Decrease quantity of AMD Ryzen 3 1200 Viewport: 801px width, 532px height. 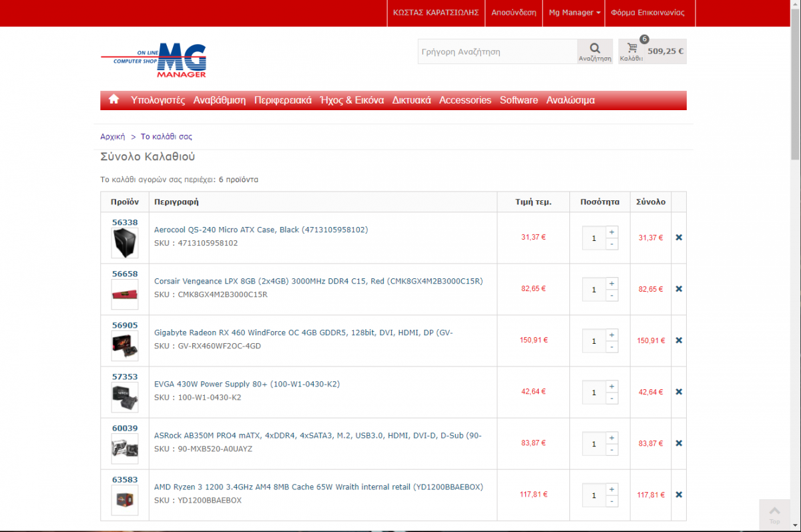611,501
